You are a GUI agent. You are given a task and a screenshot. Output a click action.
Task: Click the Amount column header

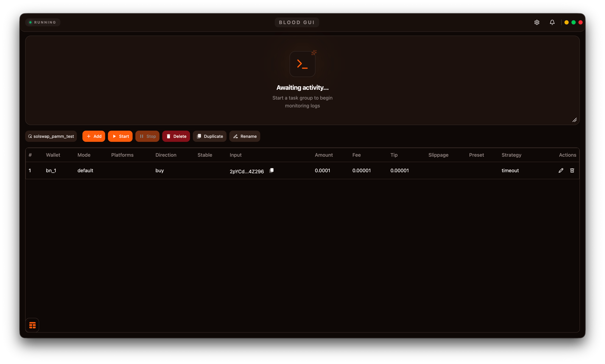[x=324, y=155]
